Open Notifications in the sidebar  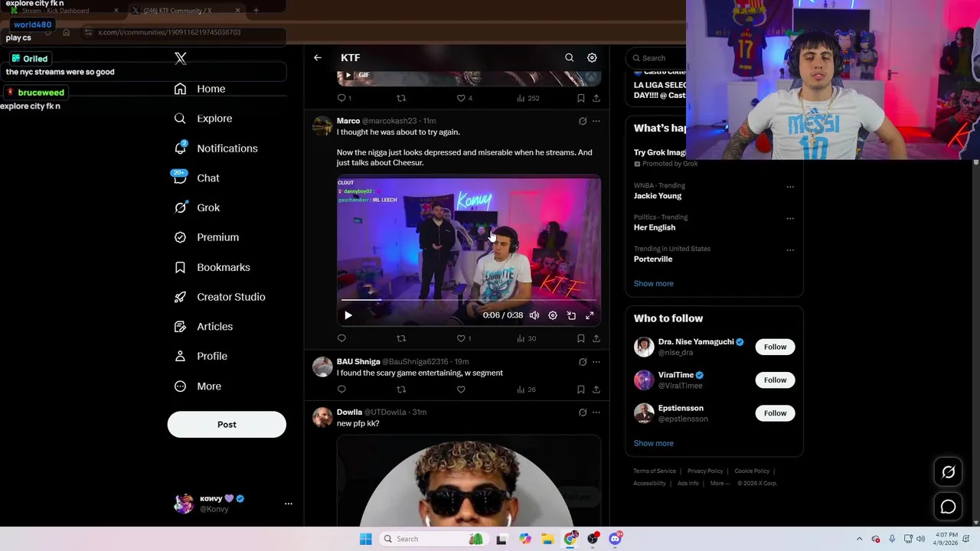point(216,148)
